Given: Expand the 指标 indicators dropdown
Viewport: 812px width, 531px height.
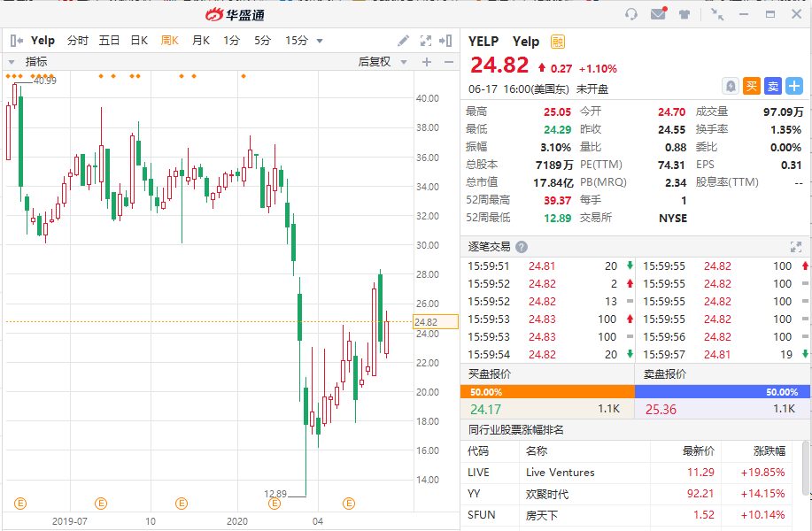Looking at the screenshot, I should pyautogui.click(x=12, y=62).
